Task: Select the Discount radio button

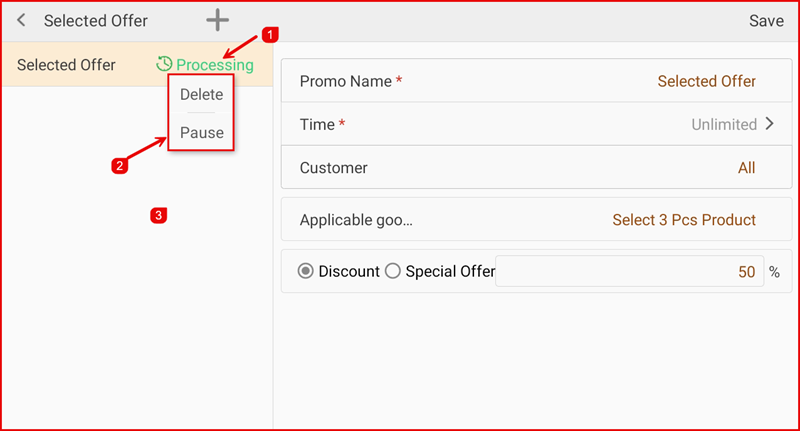Action: point(306,271)
